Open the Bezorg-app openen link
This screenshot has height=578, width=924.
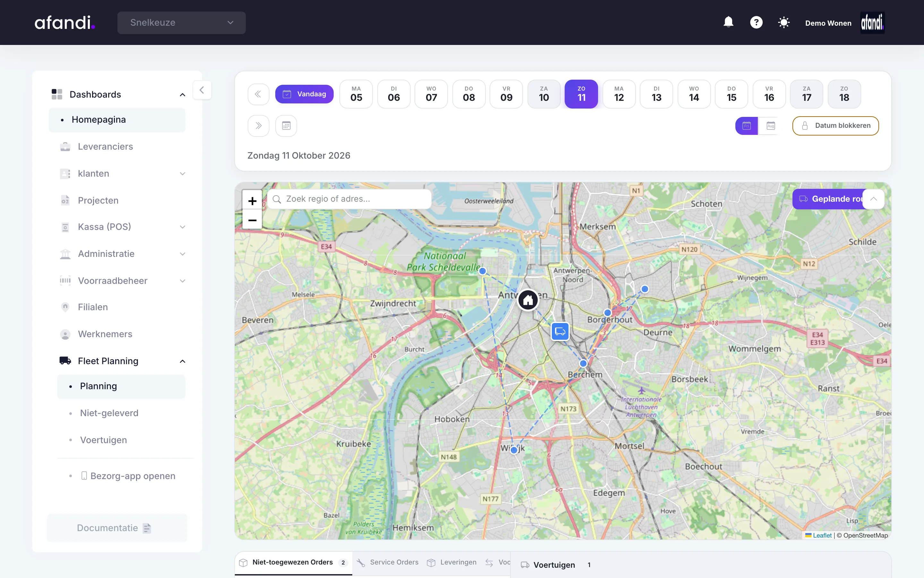click(128, 476)
